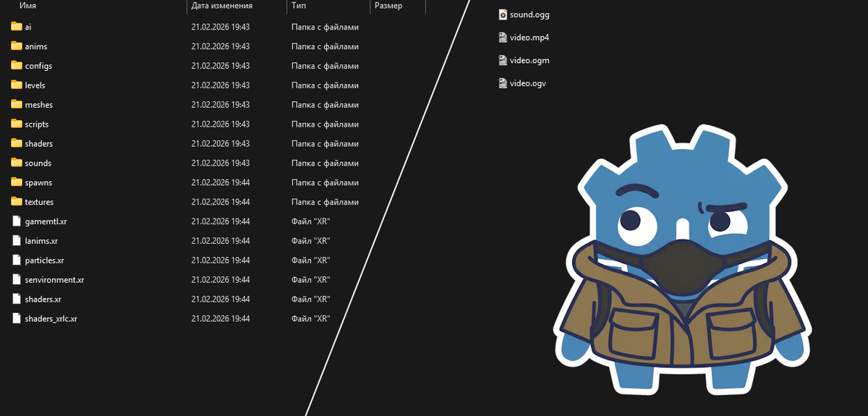Select the levels folder icon
Image resolution: width=868 pixels, height=416 pixels.
(17, 85)
